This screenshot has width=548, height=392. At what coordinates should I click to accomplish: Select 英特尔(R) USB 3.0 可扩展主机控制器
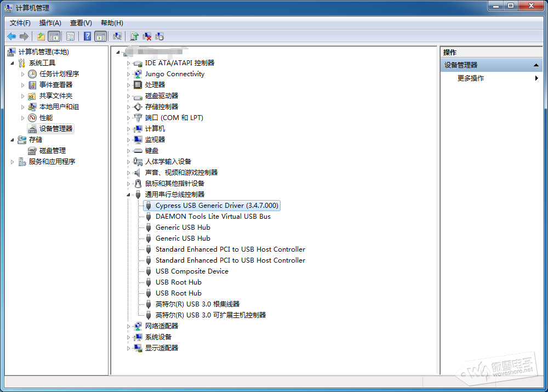coord(211,315)
